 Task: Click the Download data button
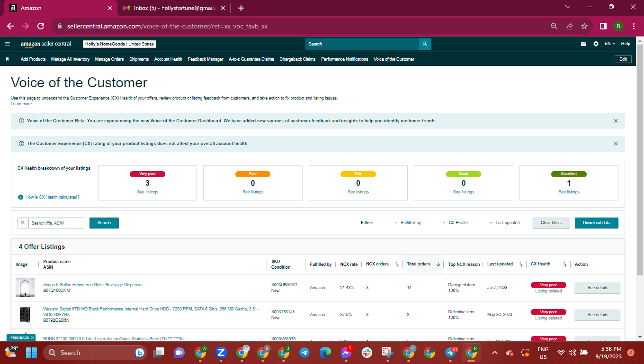pos(597,223)
